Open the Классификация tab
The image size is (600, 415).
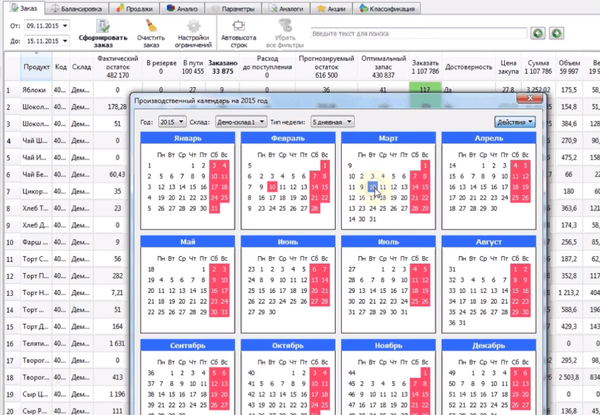pos(386,8)
